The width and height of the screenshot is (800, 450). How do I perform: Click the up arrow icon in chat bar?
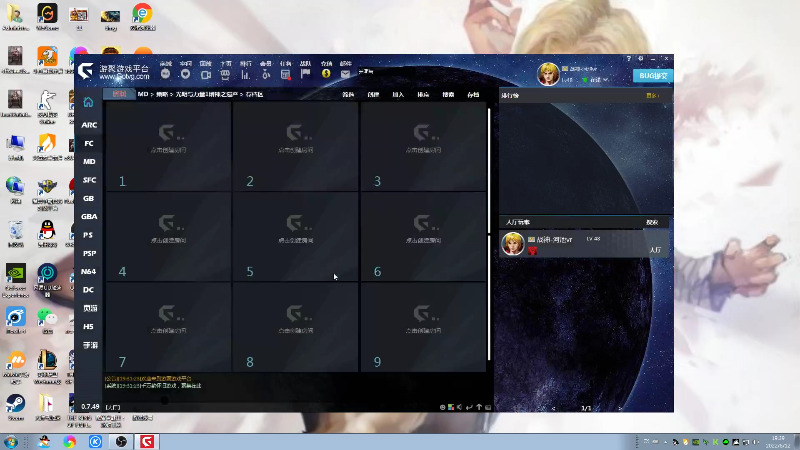click(x=479, y=407)
